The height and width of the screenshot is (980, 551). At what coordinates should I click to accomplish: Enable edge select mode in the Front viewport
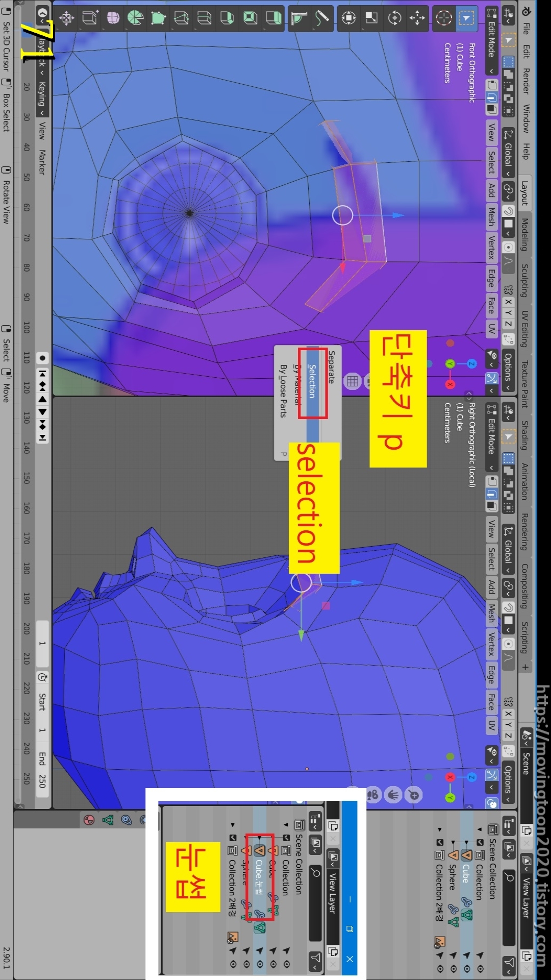click(x=491, y=97)
